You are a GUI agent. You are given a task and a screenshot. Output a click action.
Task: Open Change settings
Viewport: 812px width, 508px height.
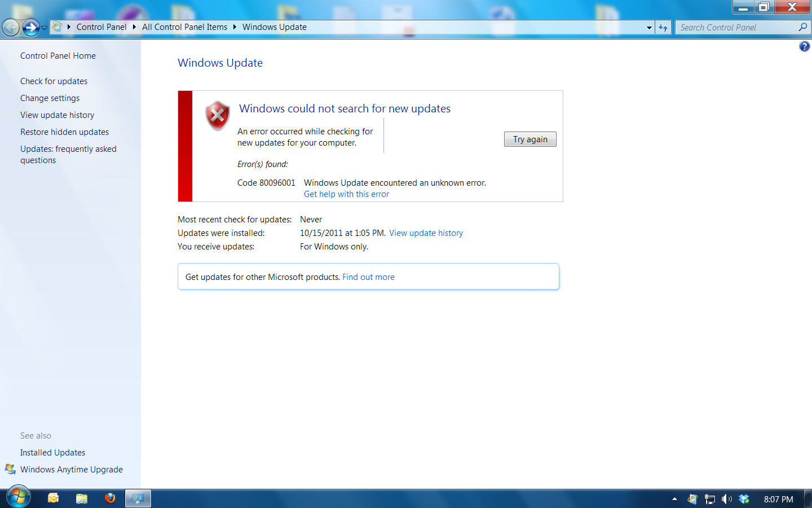click(x=50, y=98)
